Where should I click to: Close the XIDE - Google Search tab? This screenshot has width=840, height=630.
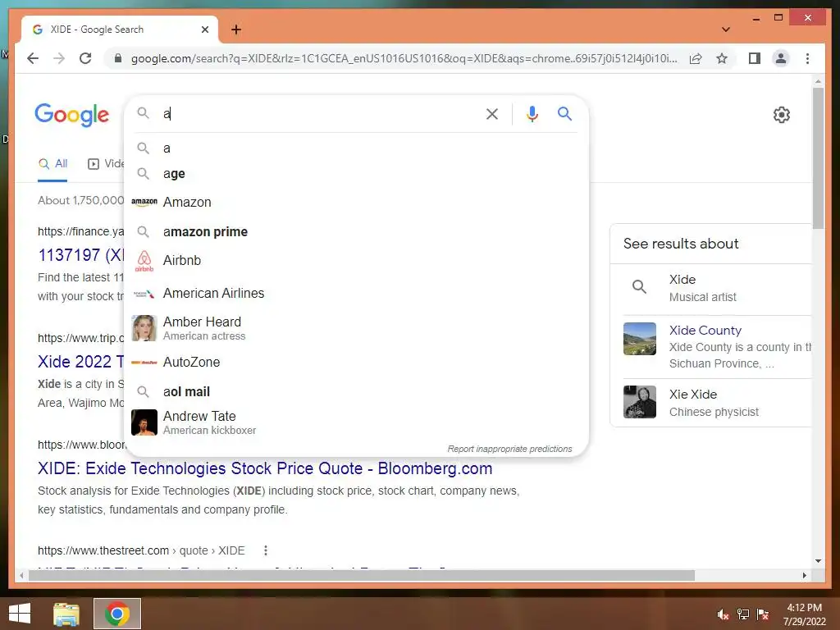tap(204, 30)
